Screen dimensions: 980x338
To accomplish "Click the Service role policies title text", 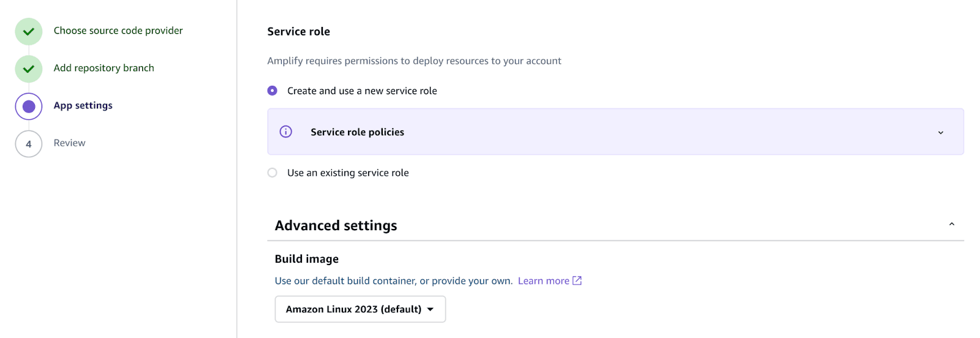I will tap(357, 132).
